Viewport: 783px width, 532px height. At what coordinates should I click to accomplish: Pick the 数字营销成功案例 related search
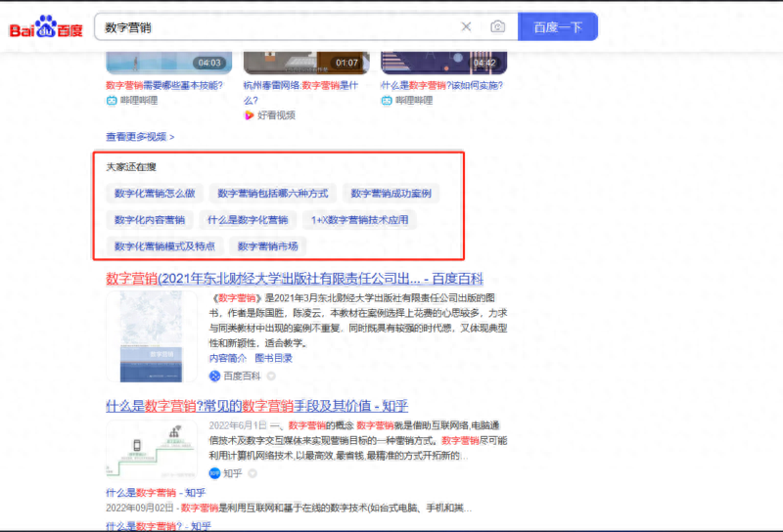click(x=391, y=194)
